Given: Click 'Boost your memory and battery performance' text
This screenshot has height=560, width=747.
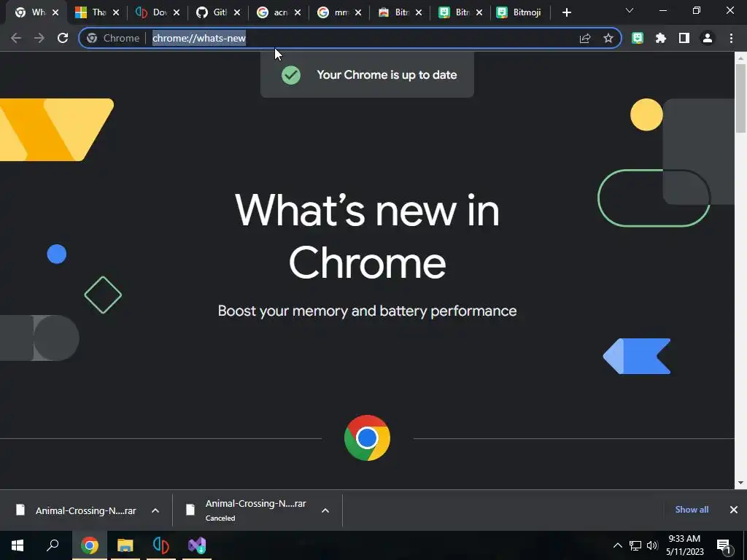Looking at the screenshot, I should pyautogui.click(x=367, y=311).
